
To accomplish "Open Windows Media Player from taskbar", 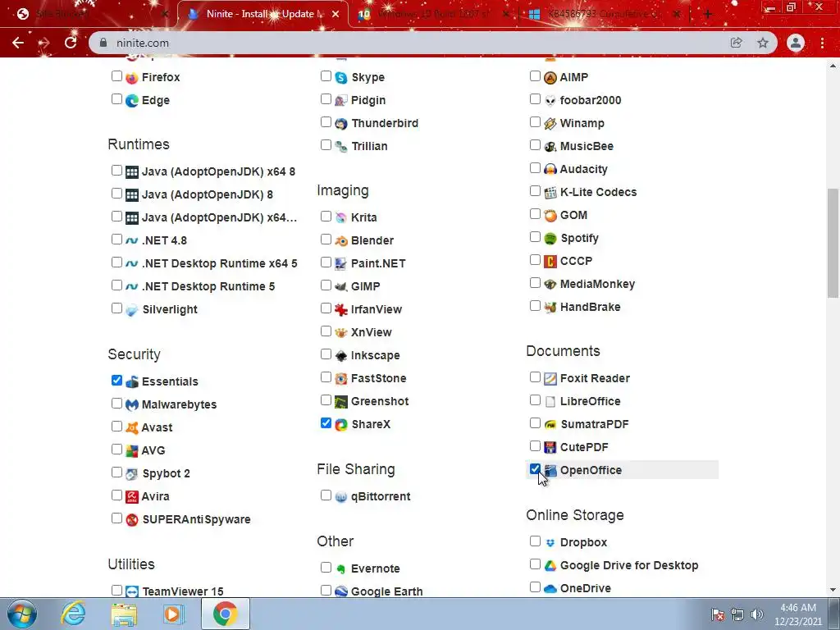I will point(174,614).
